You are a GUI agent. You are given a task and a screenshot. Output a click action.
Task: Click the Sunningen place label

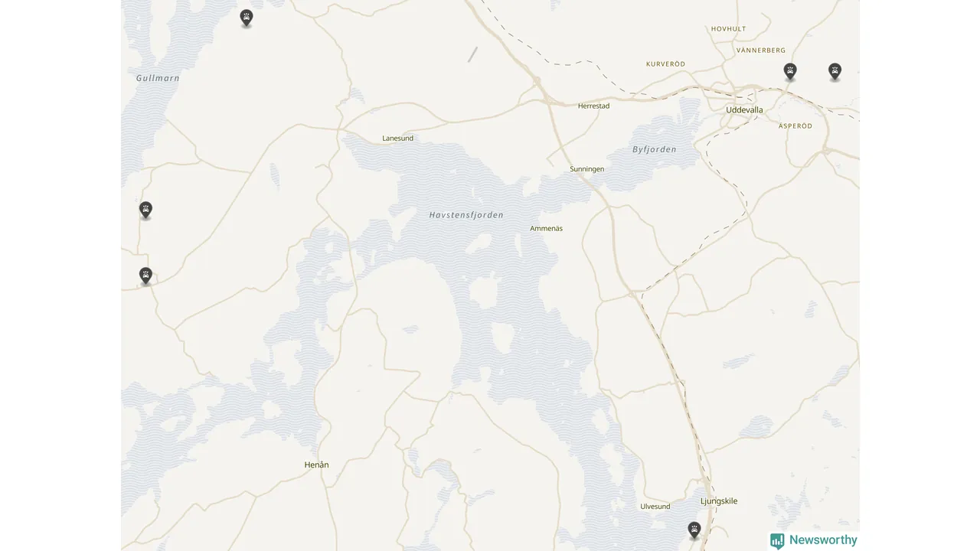coord(586,169)
